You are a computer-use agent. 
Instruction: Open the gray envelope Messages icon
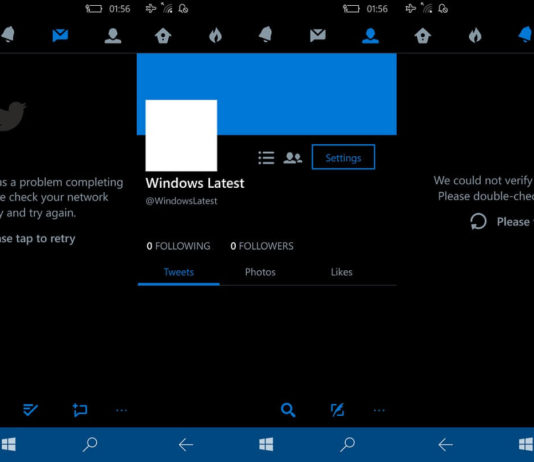click(318, 35)
